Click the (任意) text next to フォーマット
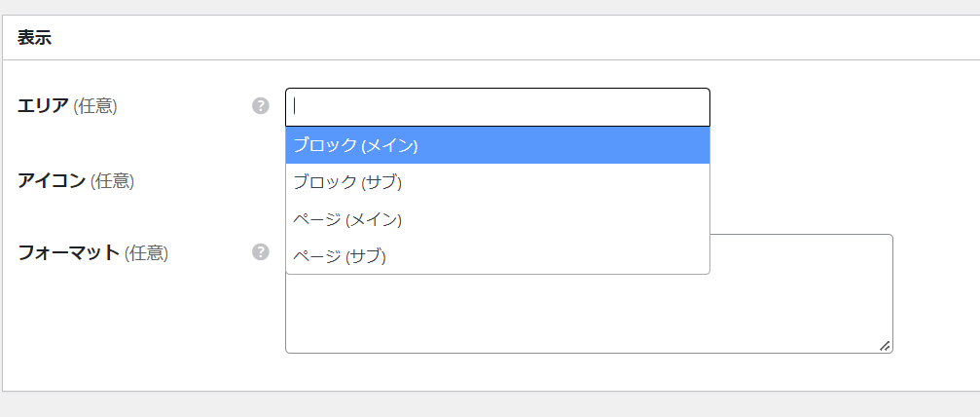This screenshot has height=417, width=980. [x=146, y=253]
